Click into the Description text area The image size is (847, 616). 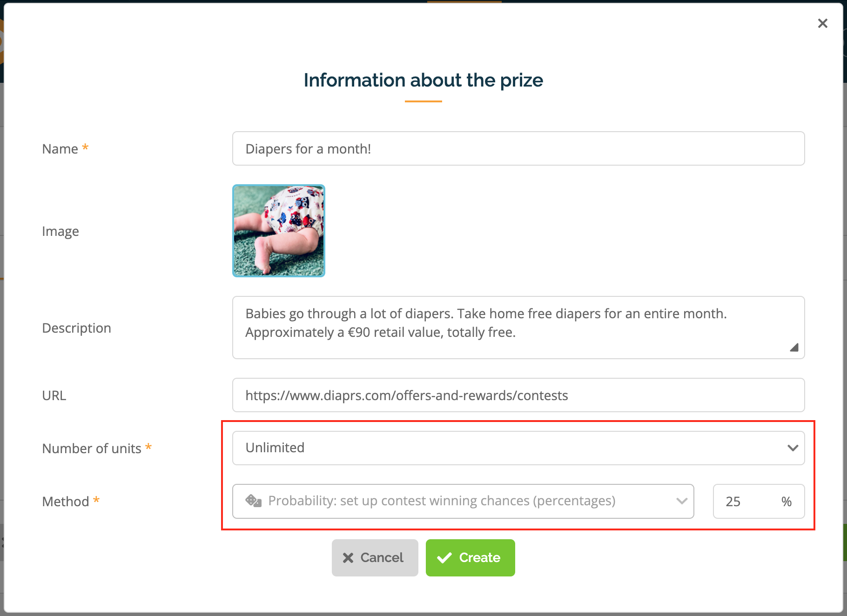[x=518, y=328]
